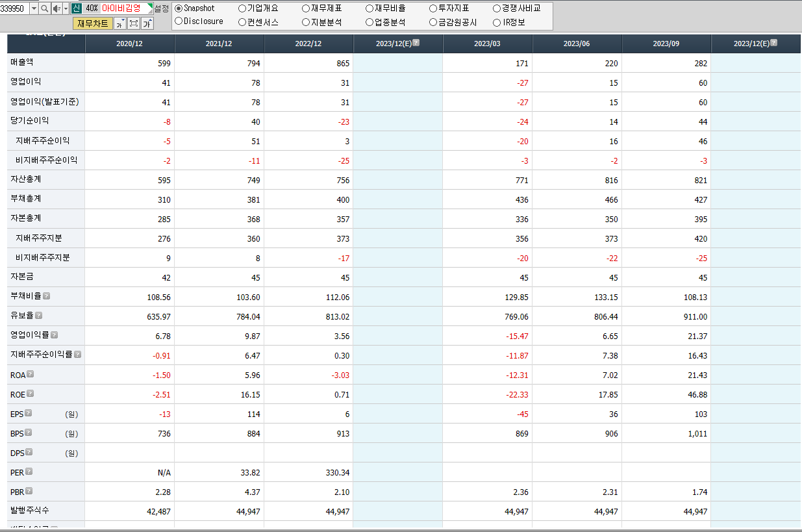The width and height of the screenshot is (802, 532).
Task: Select the 투자지표 radio option
Action: point(433,8)
